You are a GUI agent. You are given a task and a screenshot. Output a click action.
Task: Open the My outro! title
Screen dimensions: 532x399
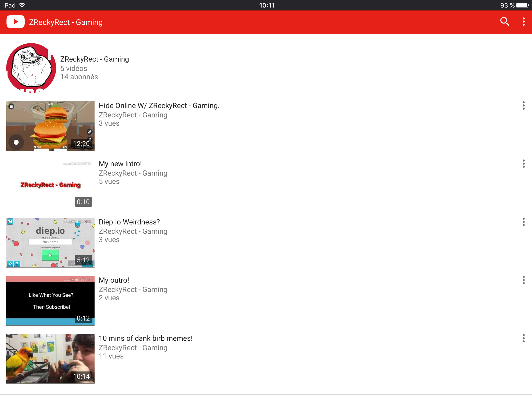[x=114, y=280]
